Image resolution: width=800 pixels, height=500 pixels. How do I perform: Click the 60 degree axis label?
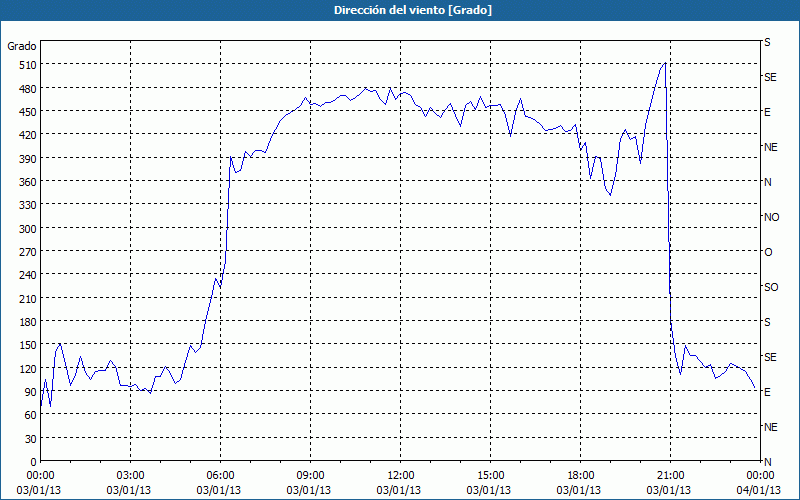pyautogui.click(x=31, y=415)
